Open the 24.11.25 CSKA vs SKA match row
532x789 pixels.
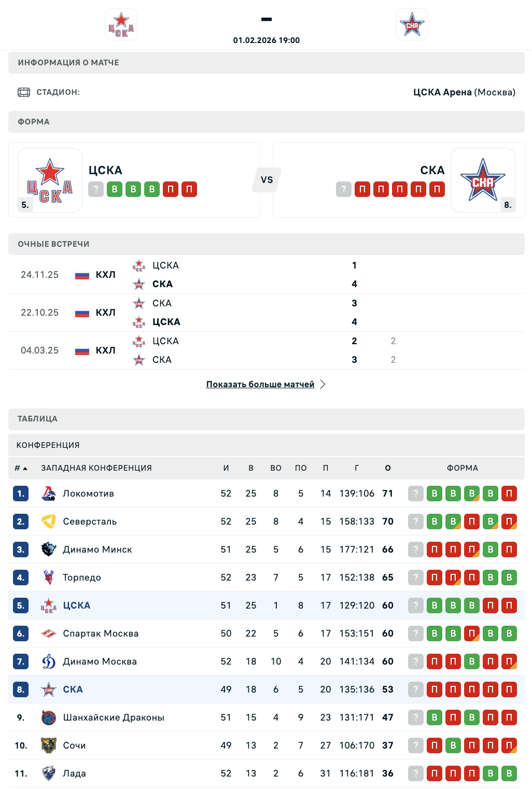coord(207,275)
